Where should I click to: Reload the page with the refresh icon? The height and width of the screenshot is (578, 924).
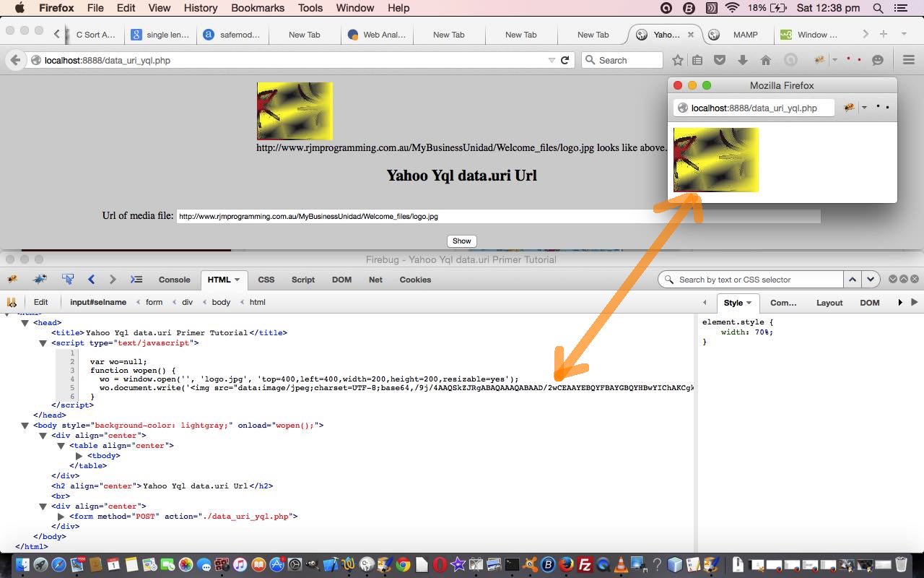[x=565, y=61]
